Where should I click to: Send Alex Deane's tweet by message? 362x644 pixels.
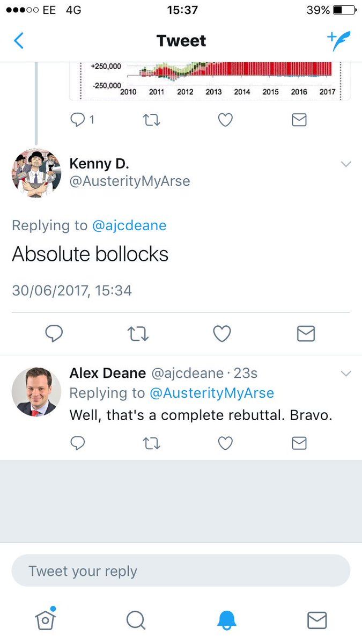tap(299, 443)
